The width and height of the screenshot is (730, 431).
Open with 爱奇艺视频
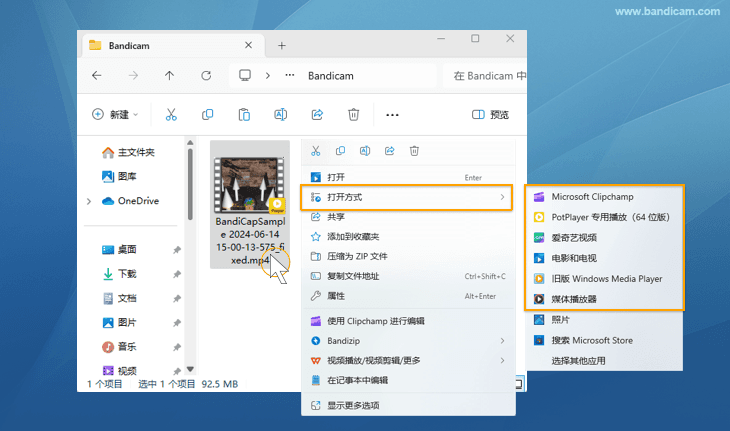click(604, 238)
